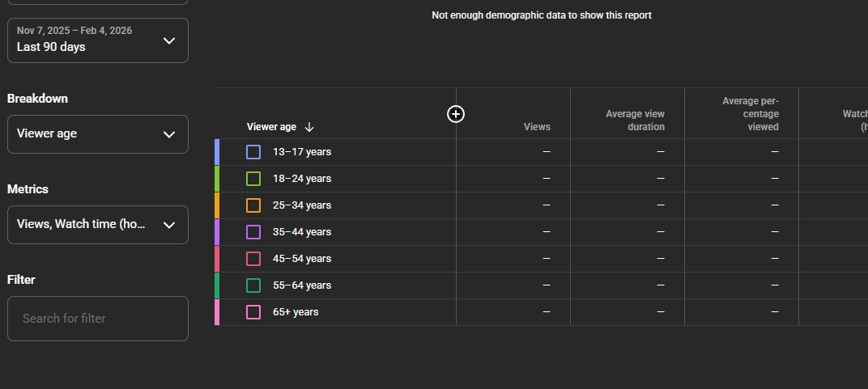Click the Average view duration header
The height and width of the screenshot is (389, 868).
coord(635,121)
